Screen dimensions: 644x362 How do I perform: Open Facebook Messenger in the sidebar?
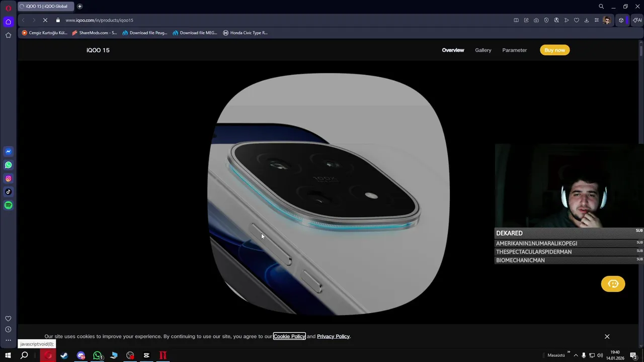point(8,151)
